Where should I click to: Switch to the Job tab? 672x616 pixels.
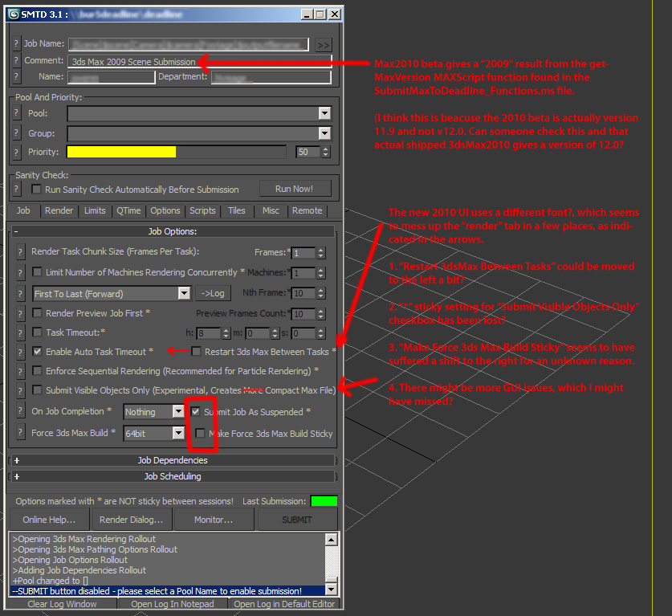(x=23, y=210)
